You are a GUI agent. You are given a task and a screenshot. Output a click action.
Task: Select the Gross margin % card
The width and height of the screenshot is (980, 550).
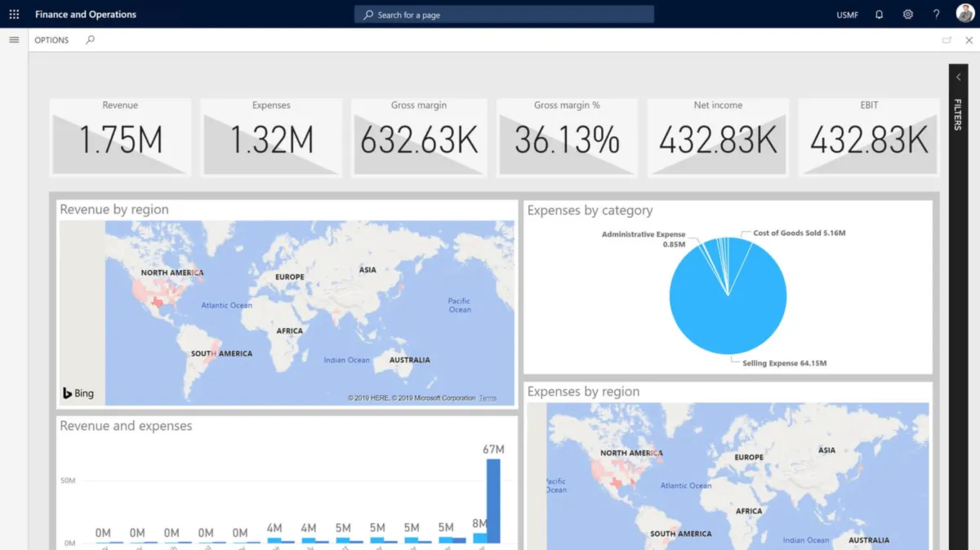[567, 139]
